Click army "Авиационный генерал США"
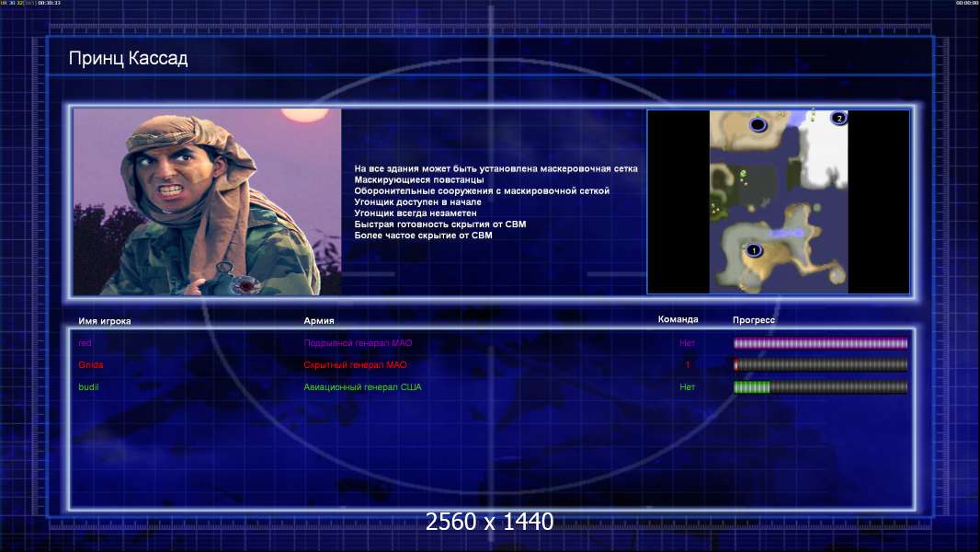 pyautogui.click(x=362, y=387)
